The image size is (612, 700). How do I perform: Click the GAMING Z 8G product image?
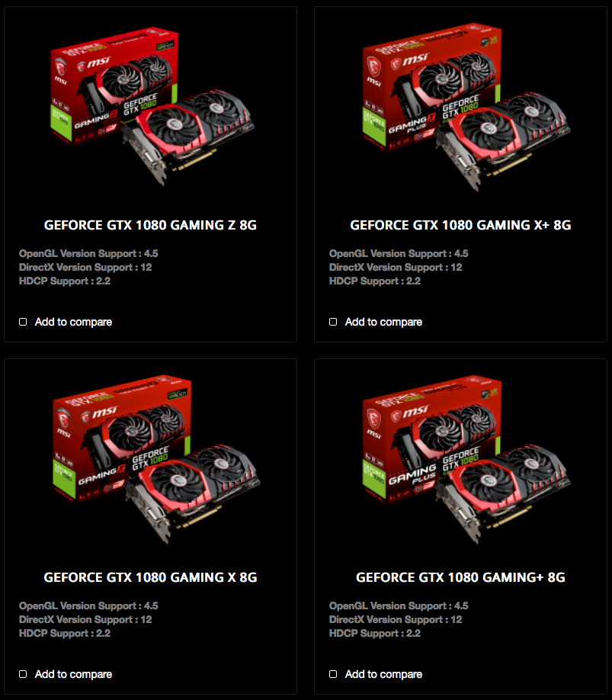pos(152,106)
